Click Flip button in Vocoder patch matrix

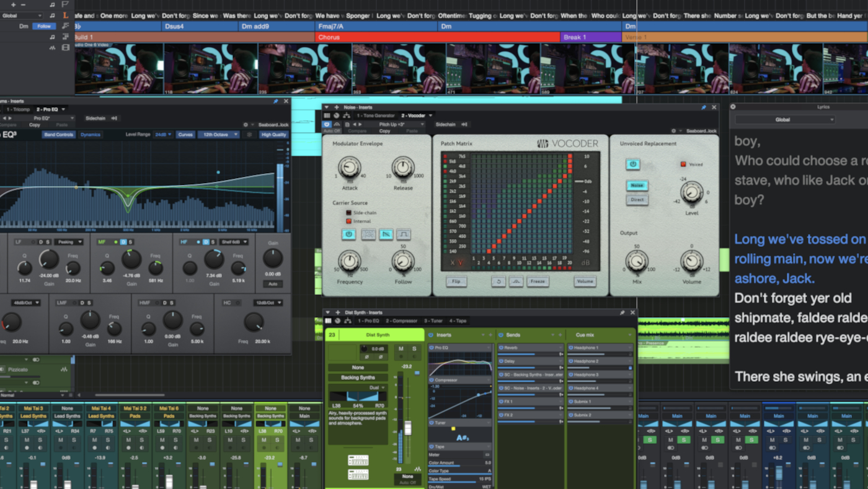click(x=456, y=281)
